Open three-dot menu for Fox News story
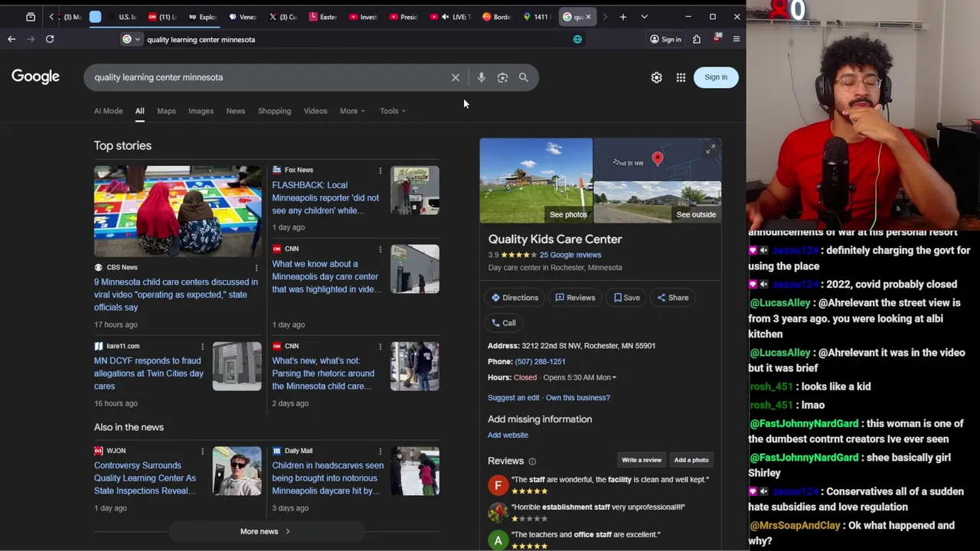 click(x=380, y=170)
